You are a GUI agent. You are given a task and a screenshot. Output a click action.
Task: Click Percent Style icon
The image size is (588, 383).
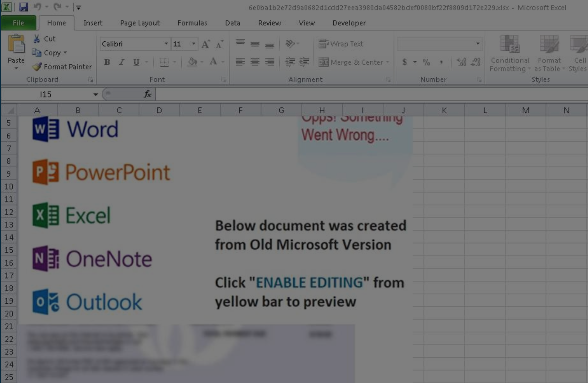426,62
